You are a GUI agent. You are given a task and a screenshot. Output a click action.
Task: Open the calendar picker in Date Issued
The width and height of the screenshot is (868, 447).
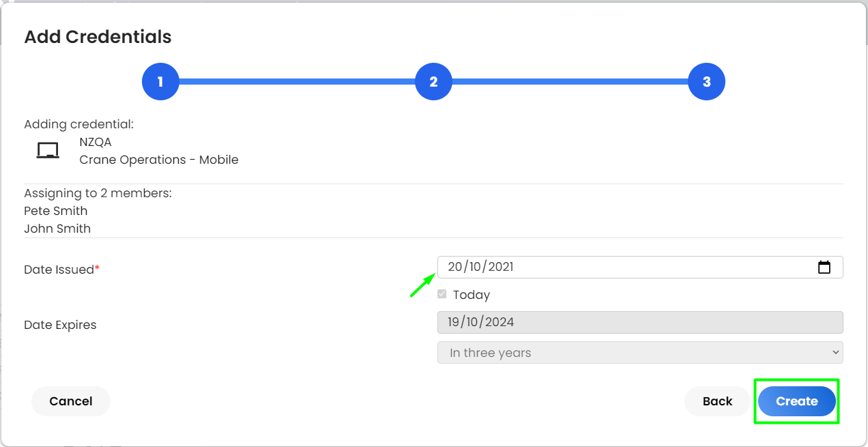824,268
